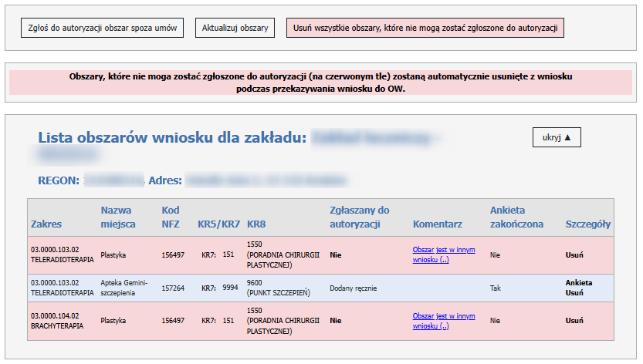
Task: Select the NFZ code 157264 cell
Action: [x=173, y=288]
